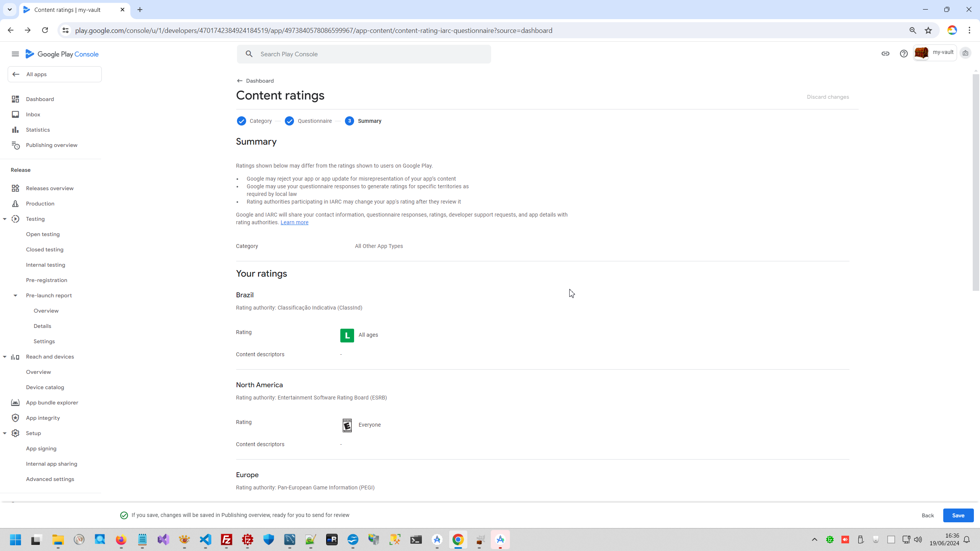Open App bundle explorer in sidebar
The width and height of the screenshot is (980, 551).
coord(52,403)
